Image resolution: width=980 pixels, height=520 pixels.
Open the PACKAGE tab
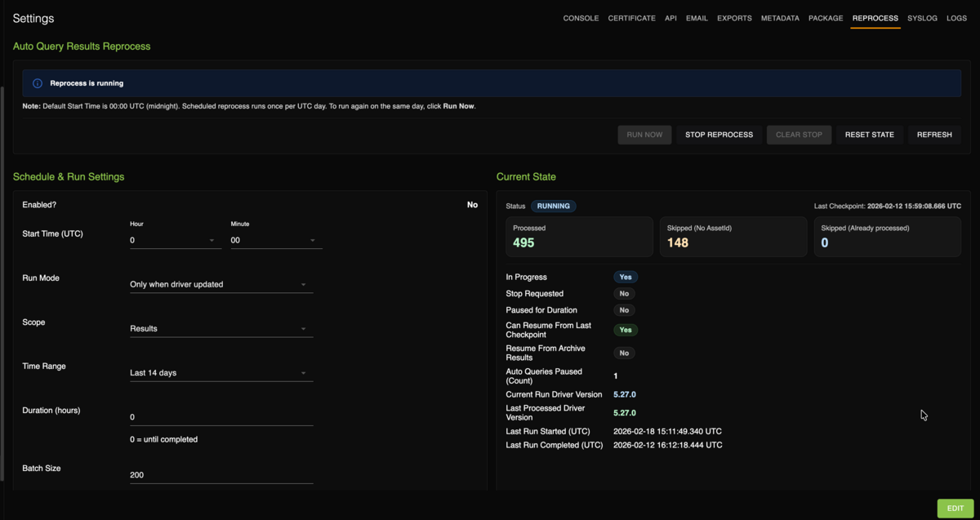point(826,18)
